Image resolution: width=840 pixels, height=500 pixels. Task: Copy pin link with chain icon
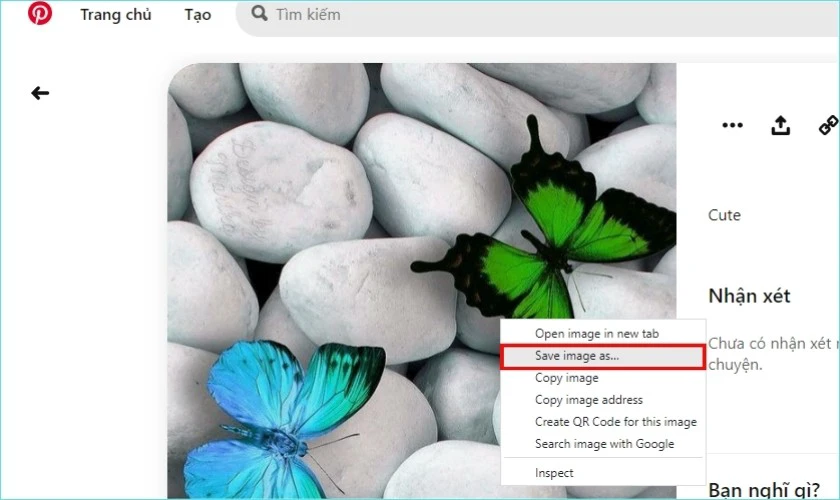click(829, 125)
